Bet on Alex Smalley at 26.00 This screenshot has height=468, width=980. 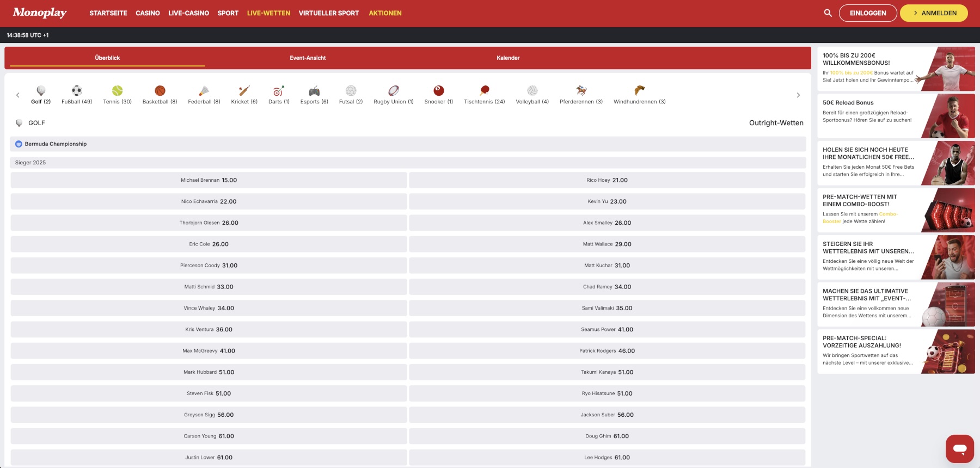[607, 223]
